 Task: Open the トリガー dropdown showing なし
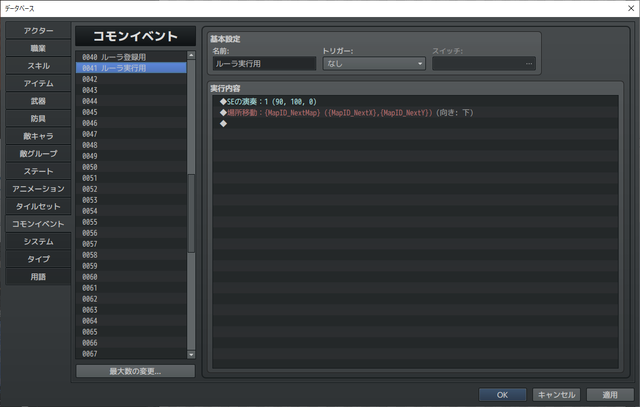point(374,64)
